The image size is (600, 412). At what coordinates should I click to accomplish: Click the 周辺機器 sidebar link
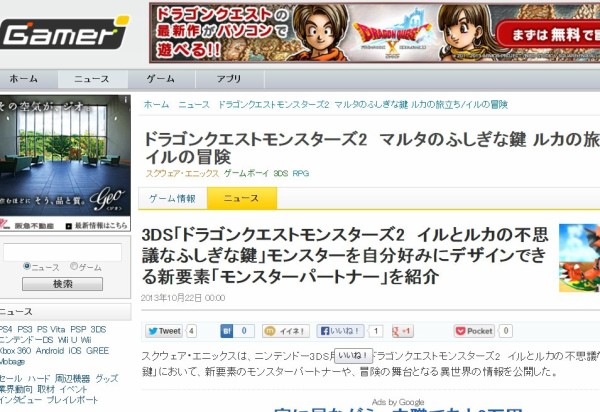coord(72,379)
